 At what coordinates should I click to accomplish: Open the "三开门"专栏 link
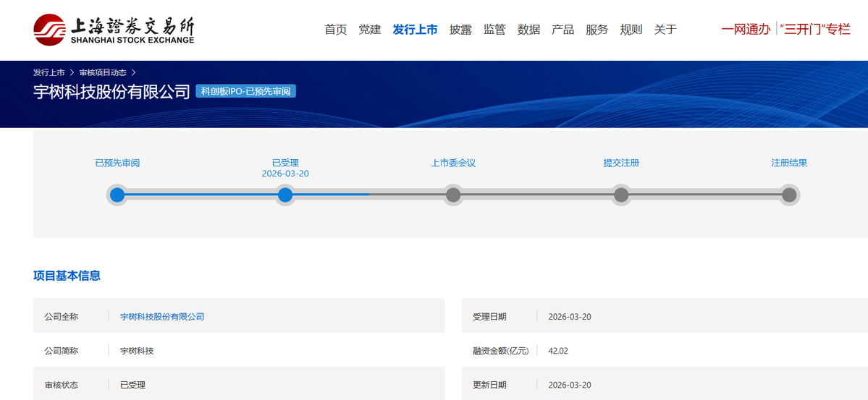tap(815, 30)
